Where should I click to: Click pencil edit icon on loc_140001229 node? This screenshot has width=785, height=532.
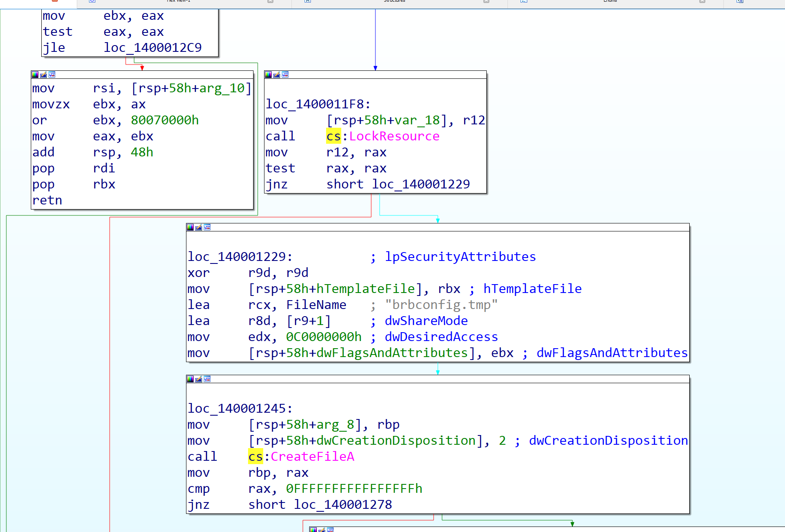[x=199, y=227]
